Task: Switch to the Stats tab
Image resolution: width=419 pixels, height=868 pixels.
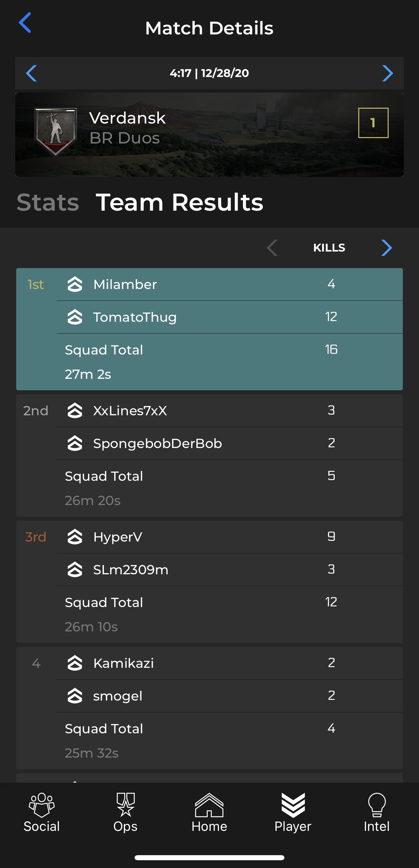Action: 48,203
